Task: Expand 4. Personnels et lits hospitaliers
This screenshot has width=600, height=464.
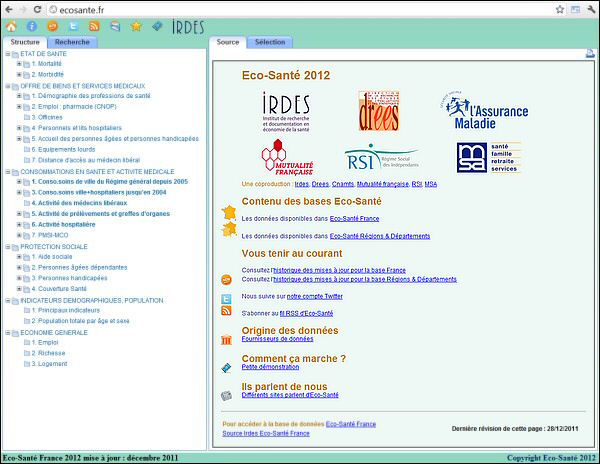Action: (19, 128)
